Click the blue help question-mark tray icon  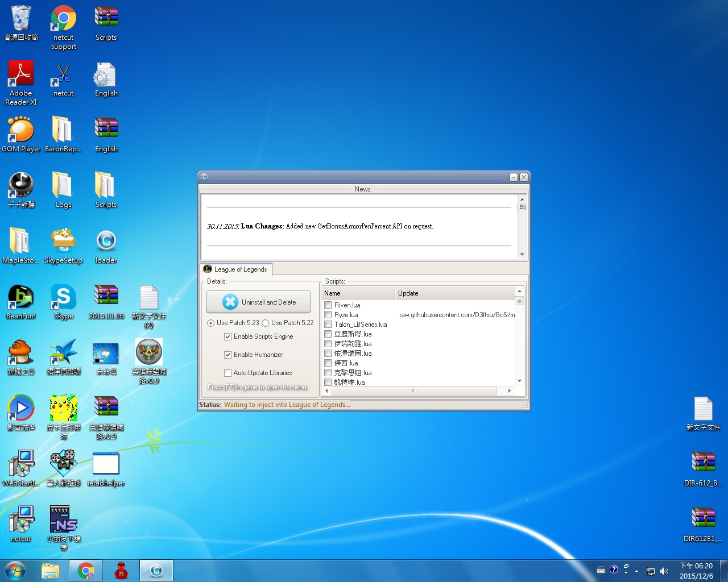point(614,569)
